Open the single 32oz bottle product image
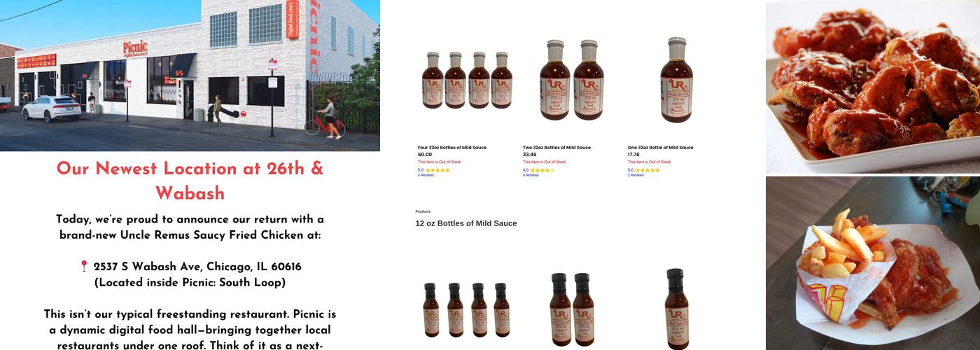The image size is (980, 350). point(676,80)
